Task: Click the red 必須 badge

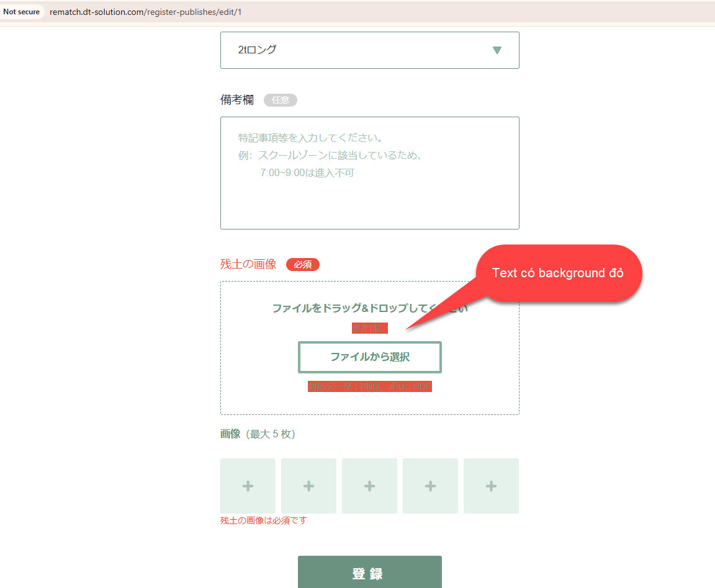Action: pos(303,265)
